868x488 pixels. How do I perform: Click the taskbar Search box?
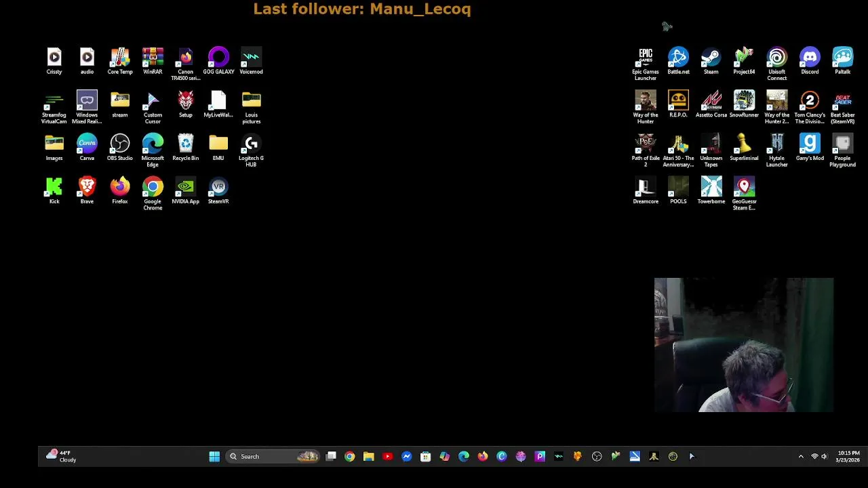[273, 456]
